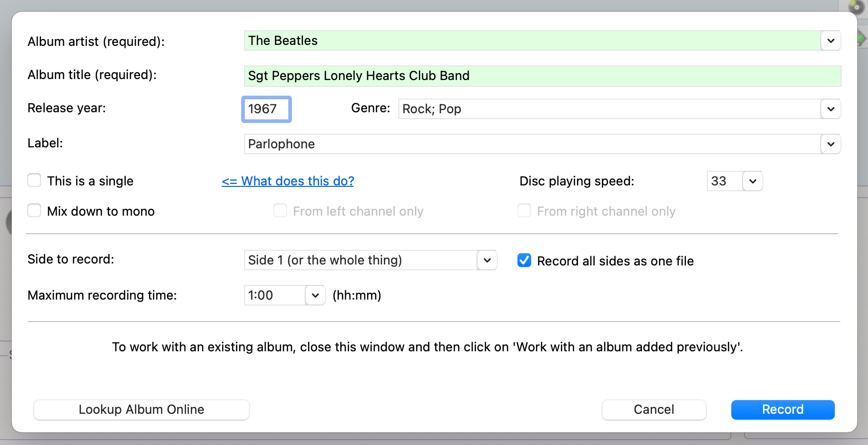Screen dimensions: 868x445
Task: Toggle 'From right channel only'
Action: pyautogui.click(x=524, y=210)
